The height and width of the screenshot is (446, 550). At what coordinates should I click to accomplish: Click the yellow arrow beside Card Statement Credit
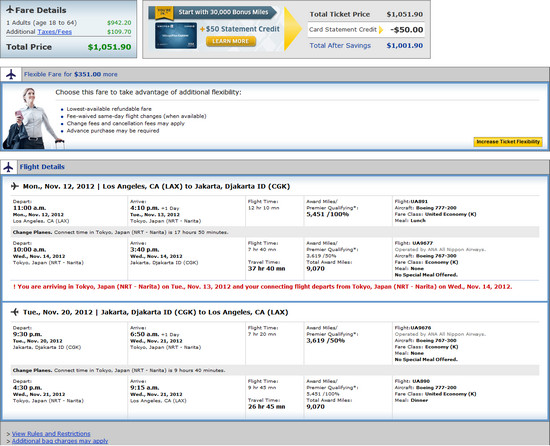[x=381, y=30]
